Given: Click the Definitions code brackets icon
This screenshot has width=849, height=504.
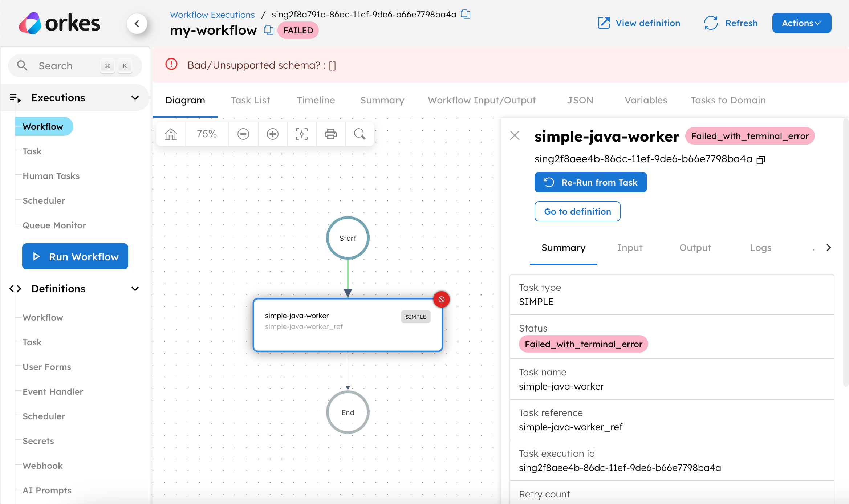Looking at the screenshot, I should (15, 289).
